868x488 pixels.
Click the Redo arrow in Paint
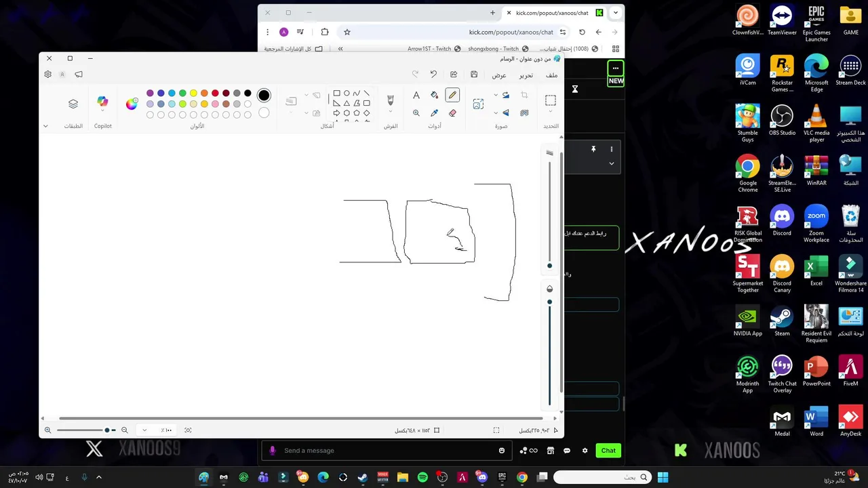pos(415,75)
